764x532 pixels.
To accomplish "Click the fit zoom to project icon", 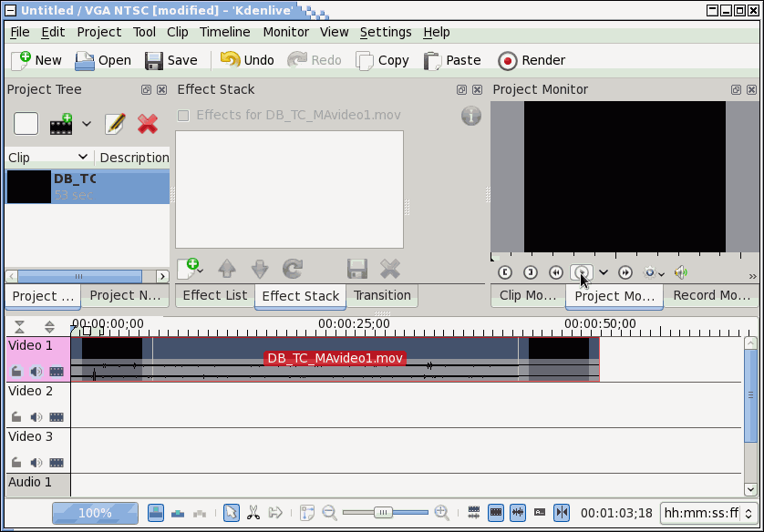I will (307, 513).
